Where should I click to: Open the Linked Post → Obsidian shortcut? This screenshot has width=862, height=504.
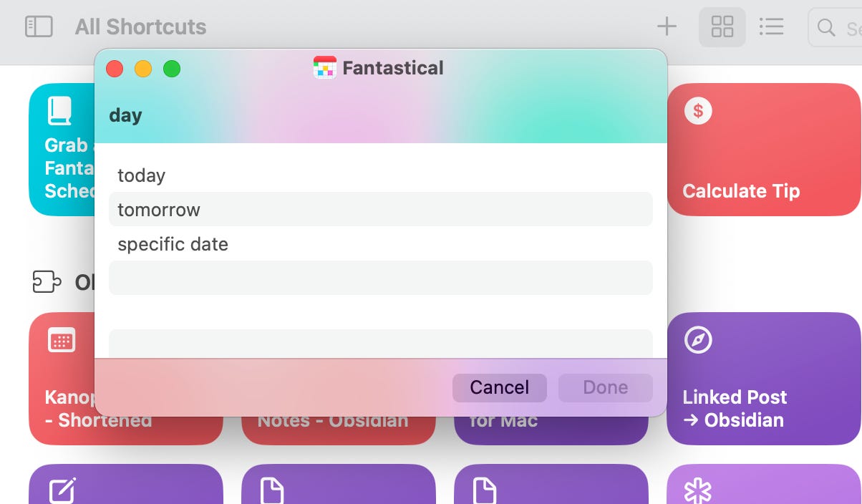point(764,379)
